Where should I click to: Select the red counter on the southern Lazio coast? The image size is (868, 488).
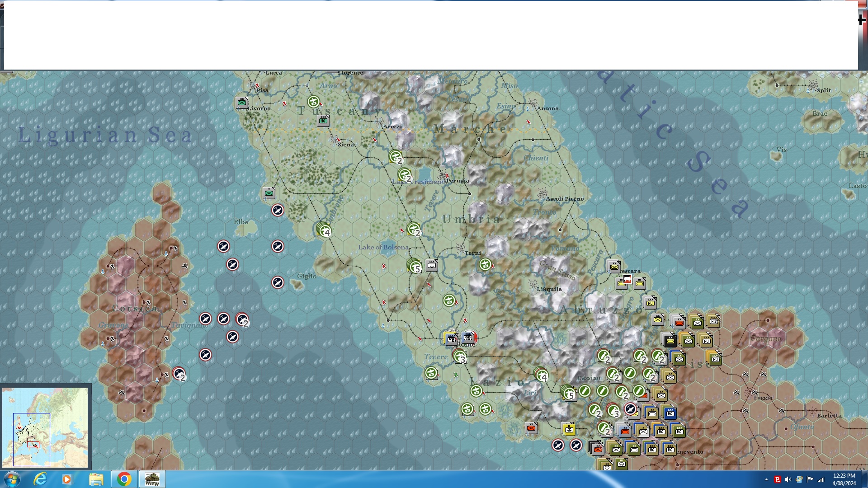[x=531, y=427]
